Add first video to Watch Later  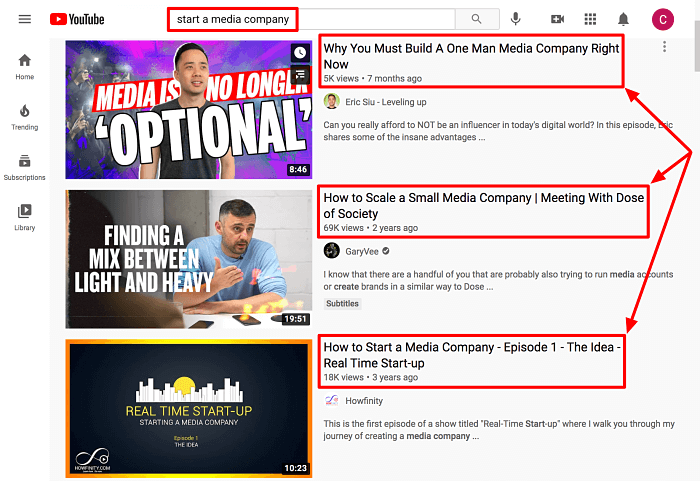(x=300, y=53)
